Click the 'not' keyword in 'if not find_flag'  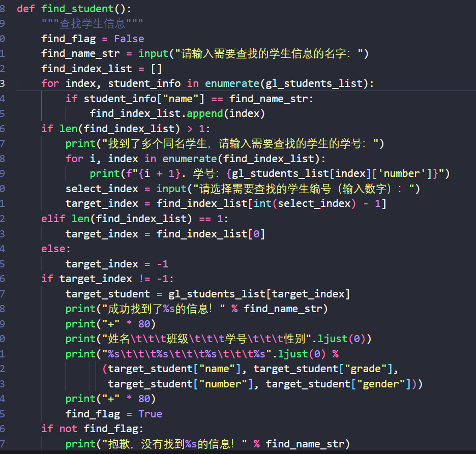(x=68, y=430)
